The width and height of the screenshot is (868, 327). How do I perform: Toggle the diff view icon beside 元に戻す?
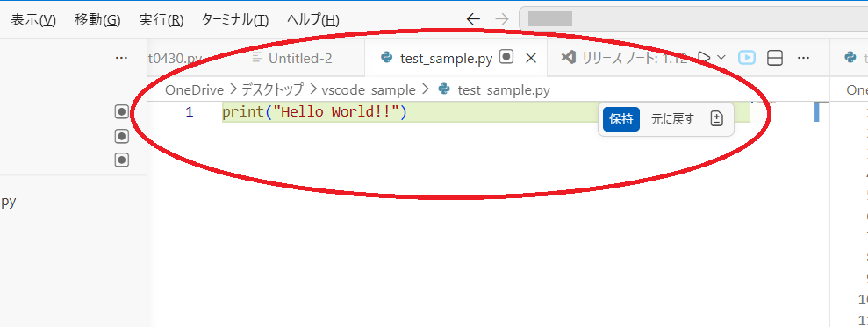[x=717, y=119]
